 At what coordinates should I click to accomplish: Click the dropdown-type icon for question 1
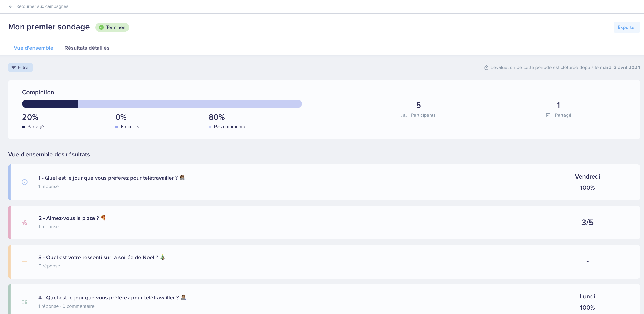(24, 182)
